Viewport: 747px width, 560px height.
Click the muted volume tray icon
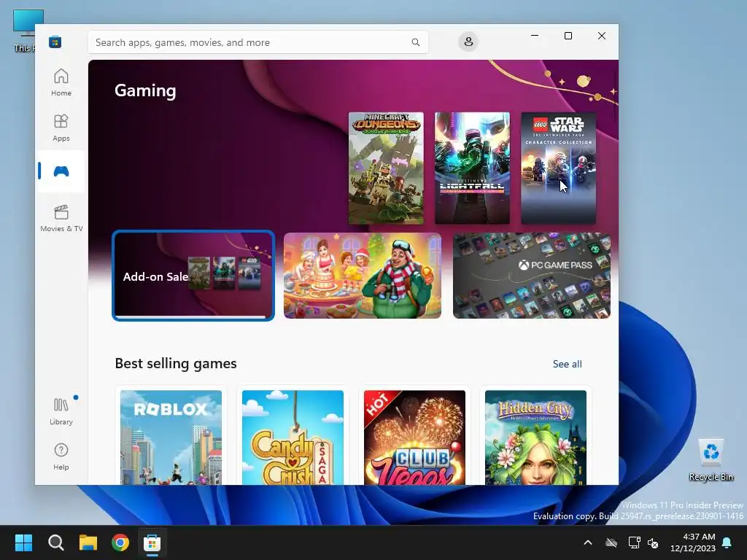653,542
